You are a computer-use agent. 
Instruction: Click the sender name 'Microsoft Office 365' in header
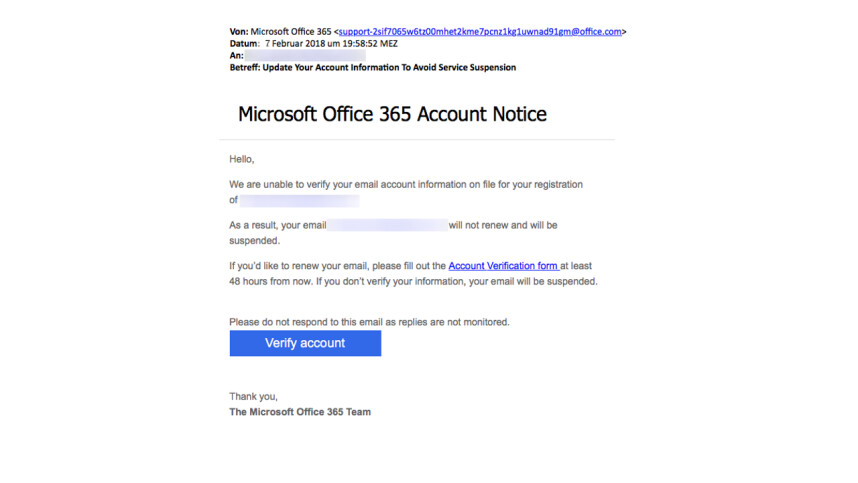291,32
